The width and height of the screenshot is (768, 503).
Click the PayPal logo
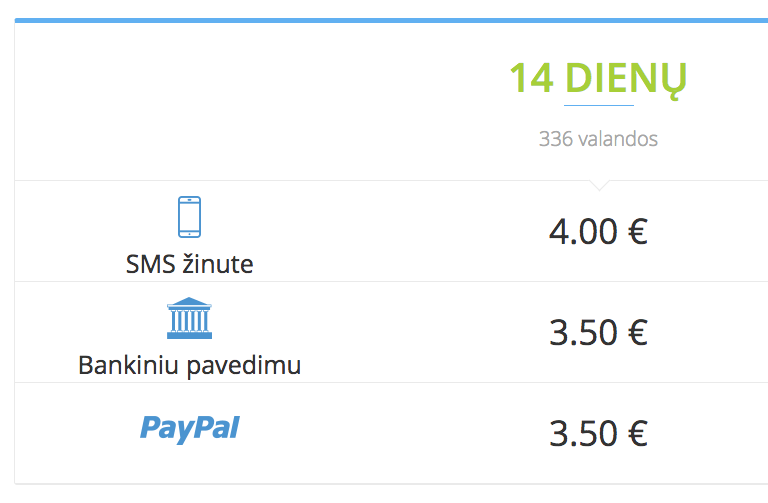(x=189, y=429)
